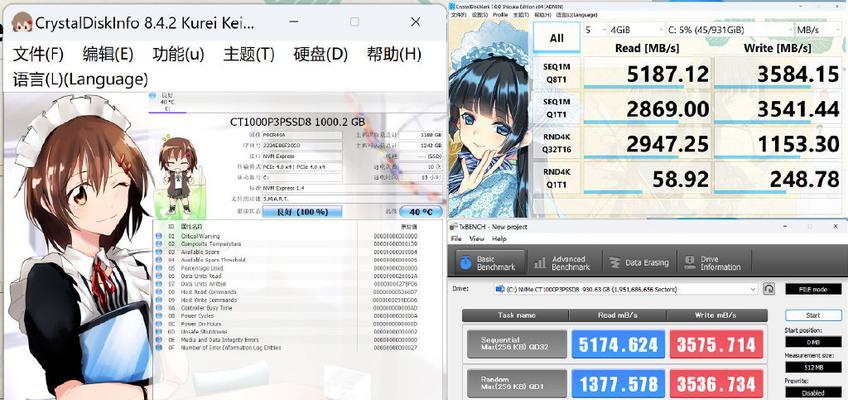Open the 功能(u) menu in CrystalDiskInfo
Screen dimensions: 848x400
(x=178, y=54)
